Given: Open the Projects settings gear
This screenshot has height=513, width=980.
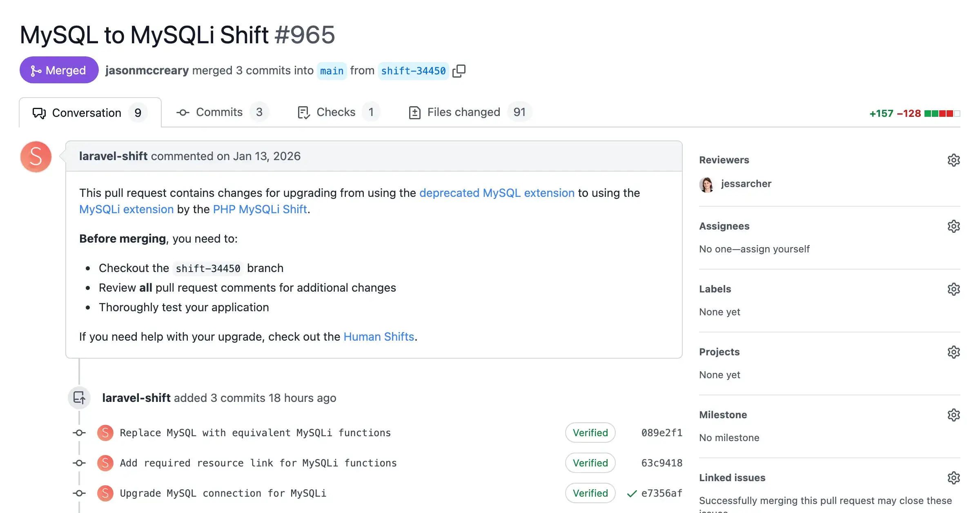Looking at the screenshot, I should pyautogui.click(x=953, y=352).
